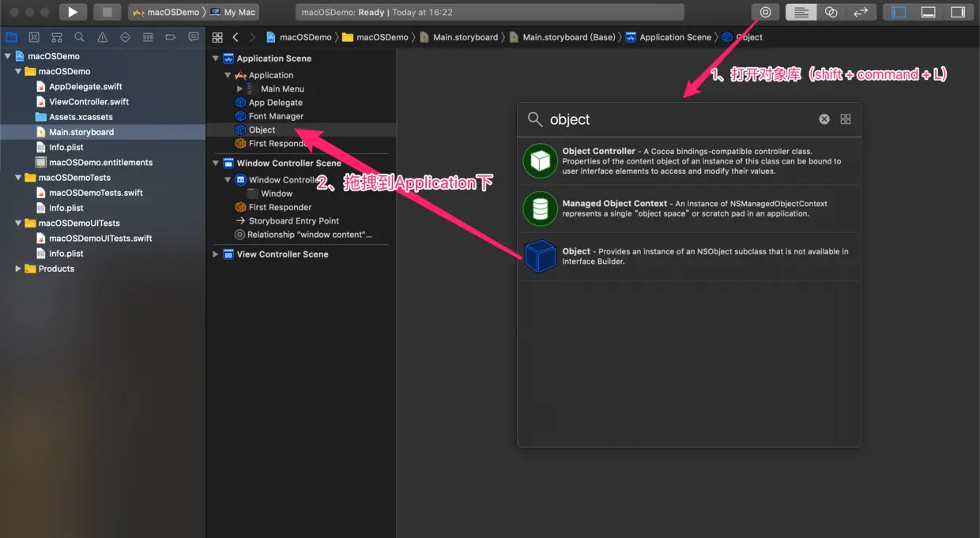Select App Delegate in document outline

click(x=275, y=103)
